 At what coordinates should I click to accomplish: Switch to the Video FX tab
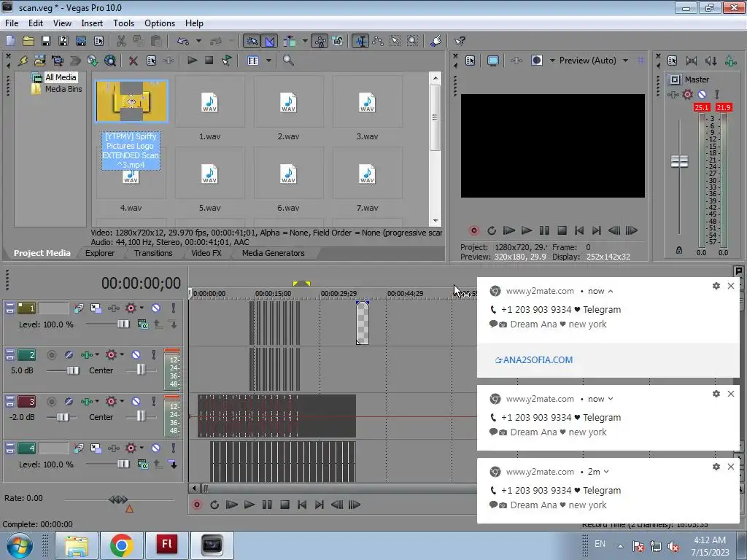(206, 253)
